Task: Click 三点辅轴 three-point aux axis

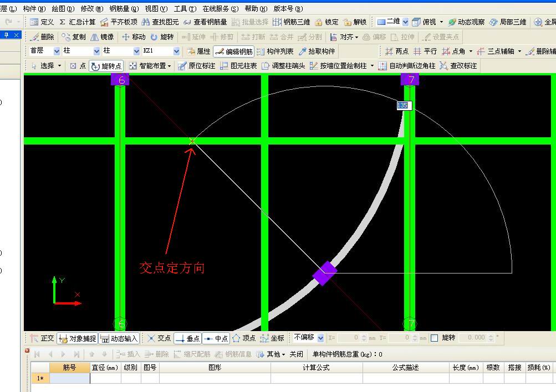Action: pos(496,51)
